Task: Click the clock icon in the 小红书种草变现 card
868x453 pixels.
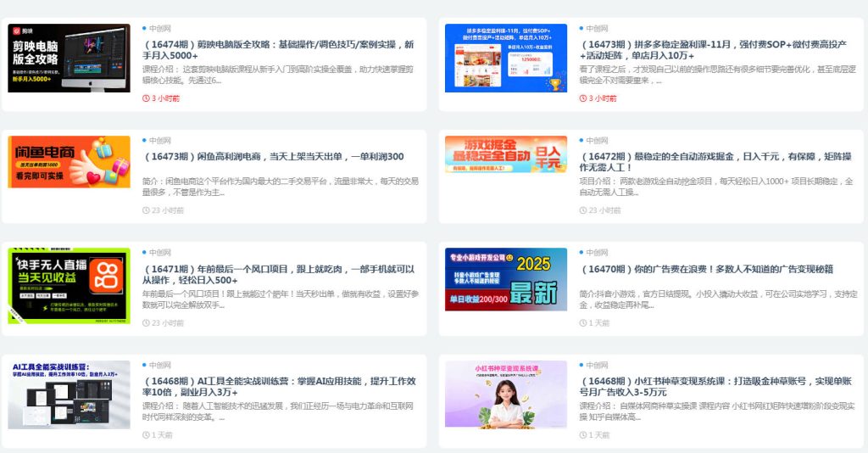Action: tap(583, 435)
